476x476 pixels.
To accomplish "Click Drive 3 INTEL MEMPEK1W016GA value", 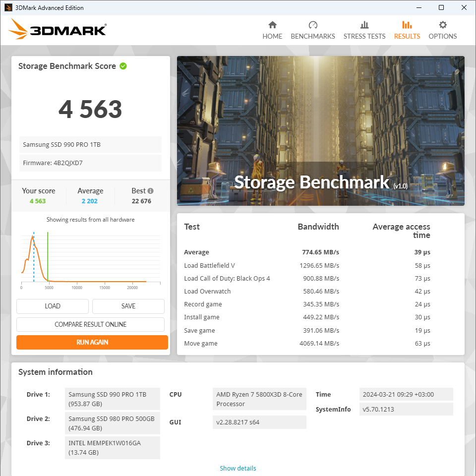I will coord(113,447).
